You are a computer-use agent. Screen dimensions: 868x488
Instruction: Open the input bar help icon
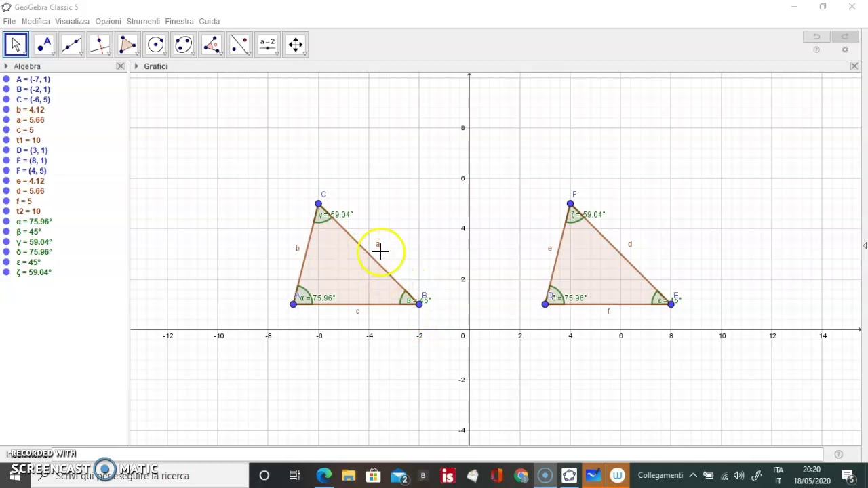[839, 454]
